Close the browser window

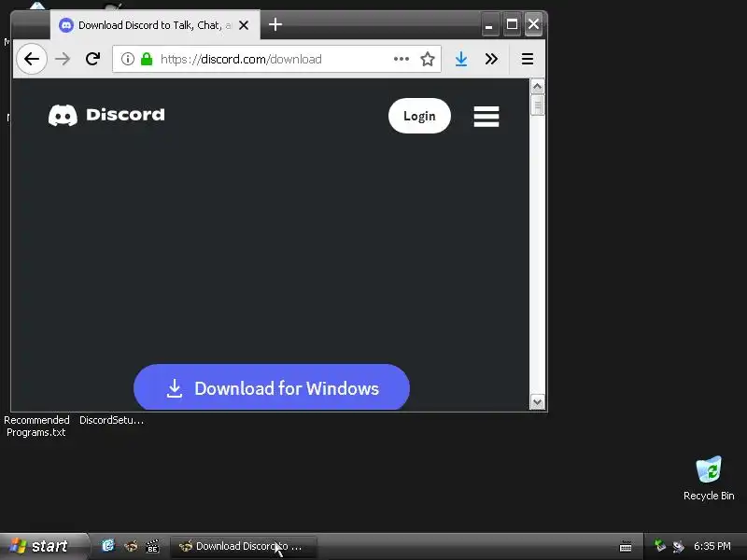533,24
